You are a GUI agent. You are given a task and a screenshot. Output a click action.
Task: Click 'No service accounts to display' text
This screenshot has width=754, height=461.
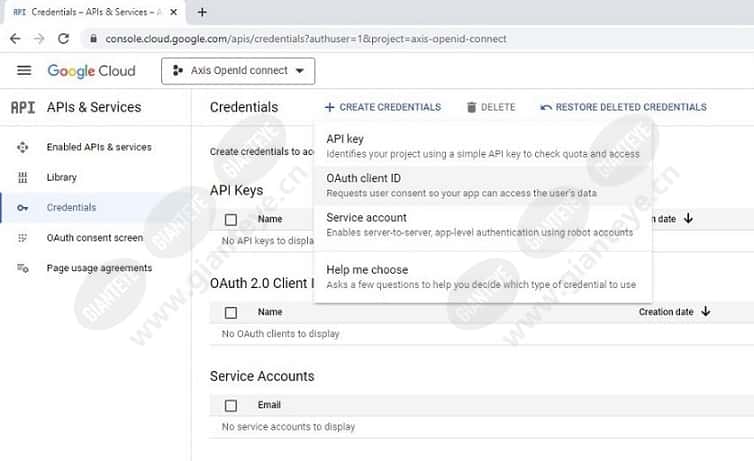[288, 426]
